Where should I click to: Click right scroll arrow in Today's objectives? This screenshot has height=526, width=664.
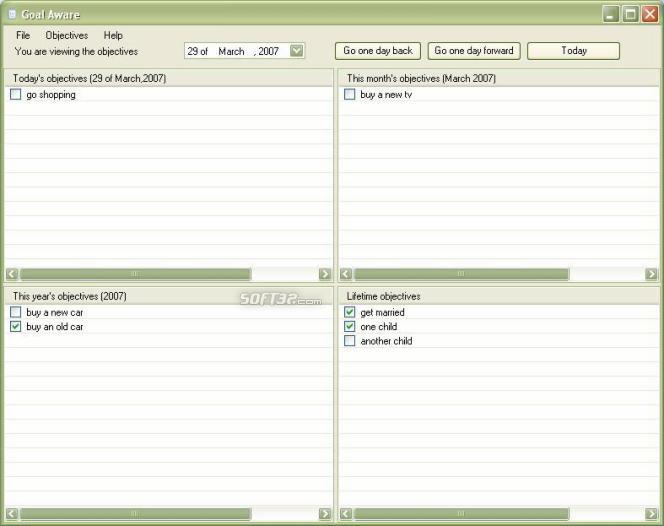coord(325,274)
